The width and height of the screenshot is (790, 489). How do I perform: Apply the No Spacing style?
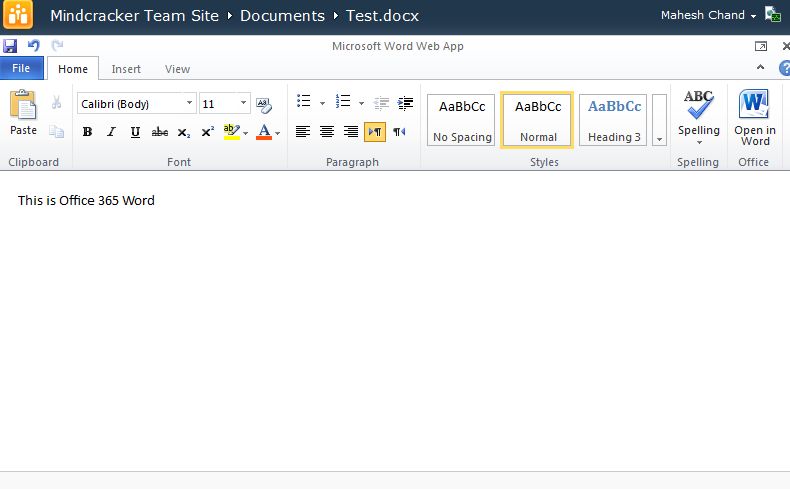(x=462, y=120)
